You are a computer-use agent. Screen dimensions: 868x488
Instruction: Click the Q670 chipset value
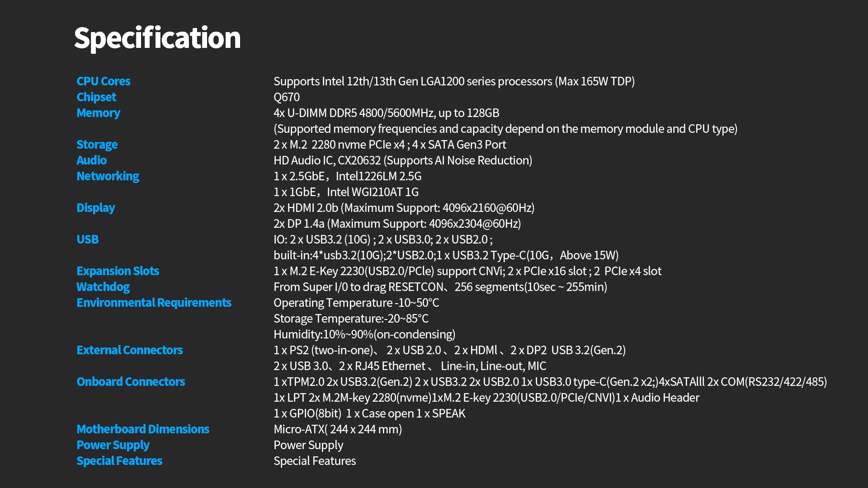(286, 97)
